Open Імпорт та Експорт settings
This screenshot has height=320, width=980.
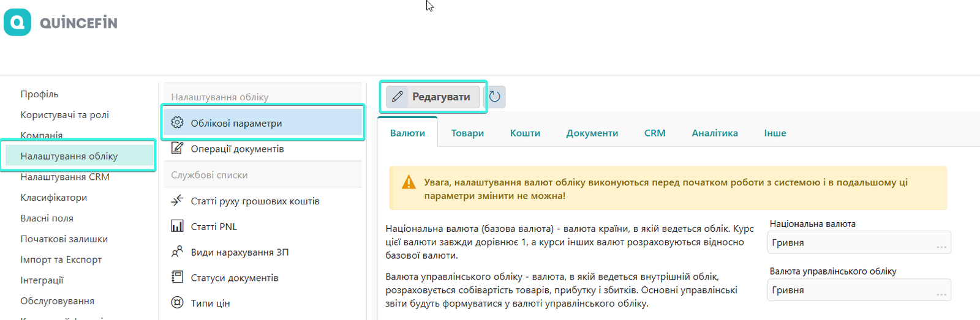tap(61, 259)
